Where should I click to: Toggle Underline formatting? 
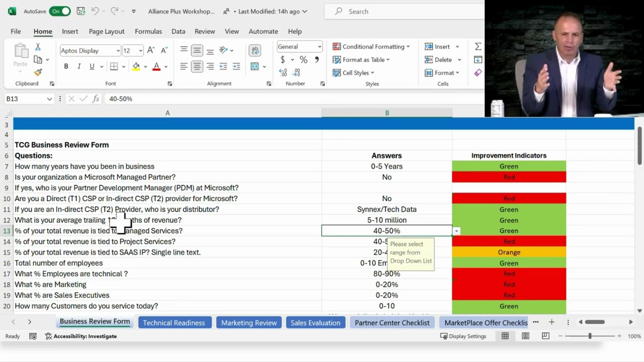coord(92,66)
